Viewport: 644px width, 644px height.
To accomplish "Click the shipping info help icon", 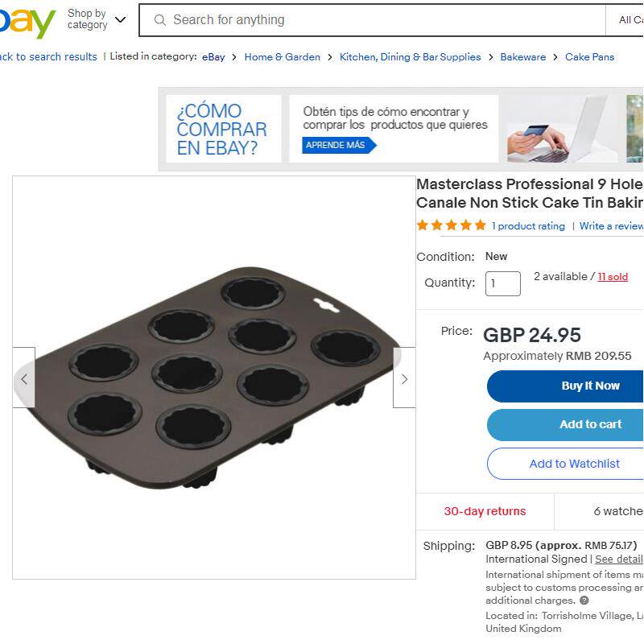I will click(584, 601).
